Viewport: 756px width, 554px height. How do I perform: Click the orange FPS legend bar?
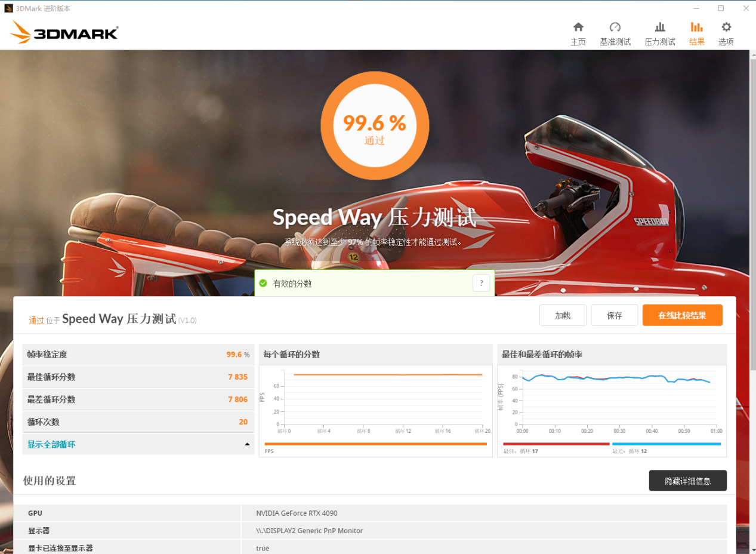376,444
